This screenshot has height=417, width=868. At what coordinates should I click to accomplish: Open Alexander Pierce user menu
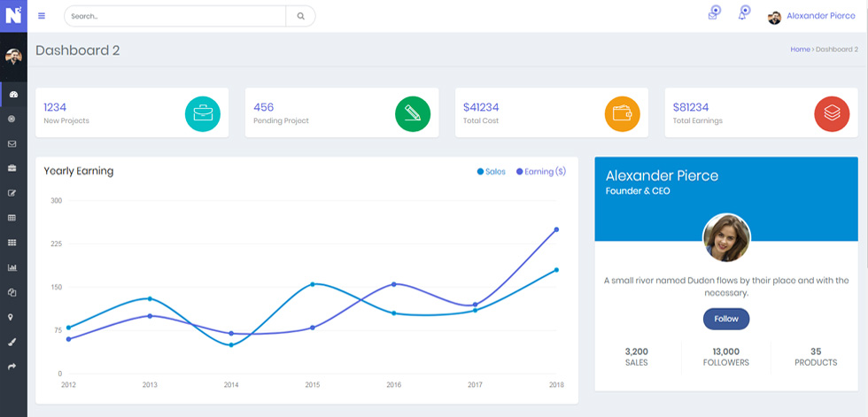coord(811,16)
